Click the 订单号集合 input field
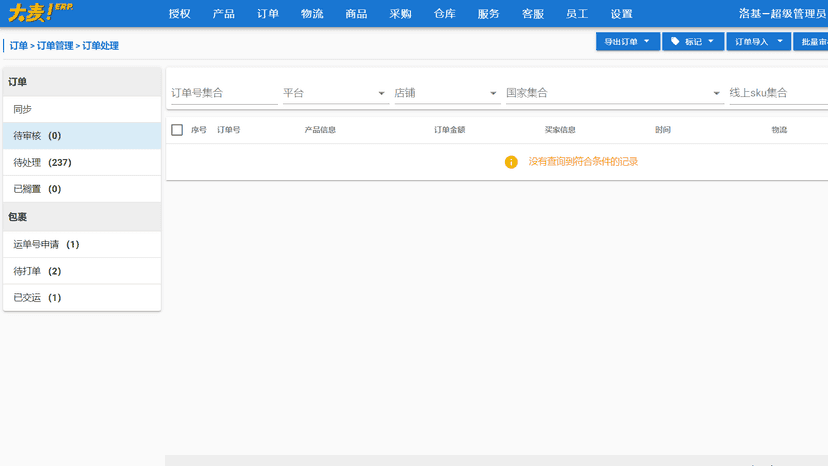 pyautogui.click(x=224, y=93)
